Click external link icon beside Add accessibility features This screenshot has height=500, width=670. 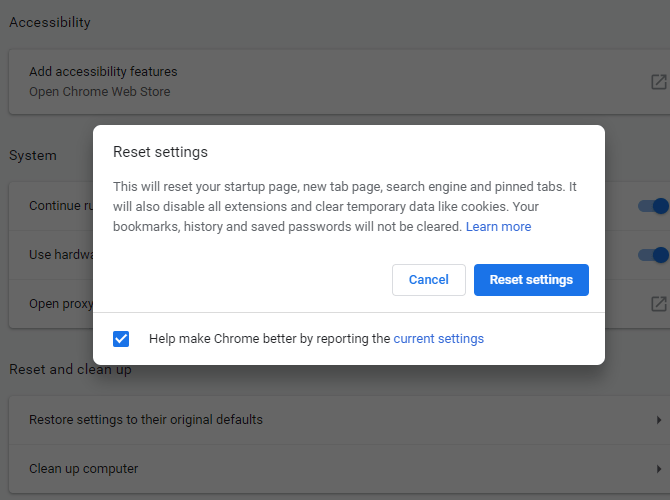[658, 82]
